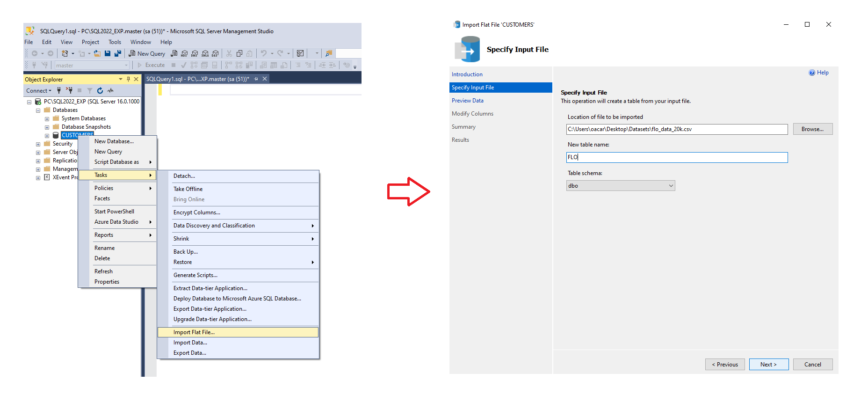The height and width of the screenshot is (395, 868).
Task: Open the Edit menu
Action: coord(47,42)
